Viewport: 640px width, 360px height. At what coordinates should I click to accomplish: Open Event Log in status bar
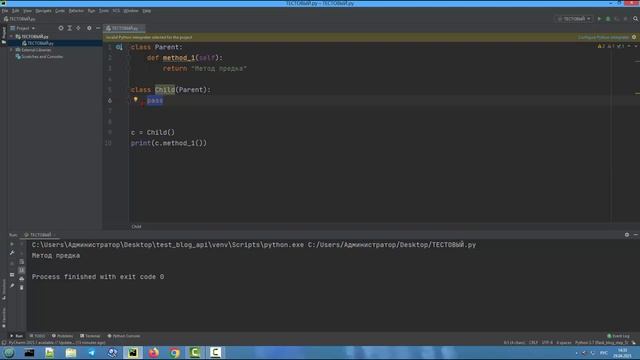click(x=619, y=336)
